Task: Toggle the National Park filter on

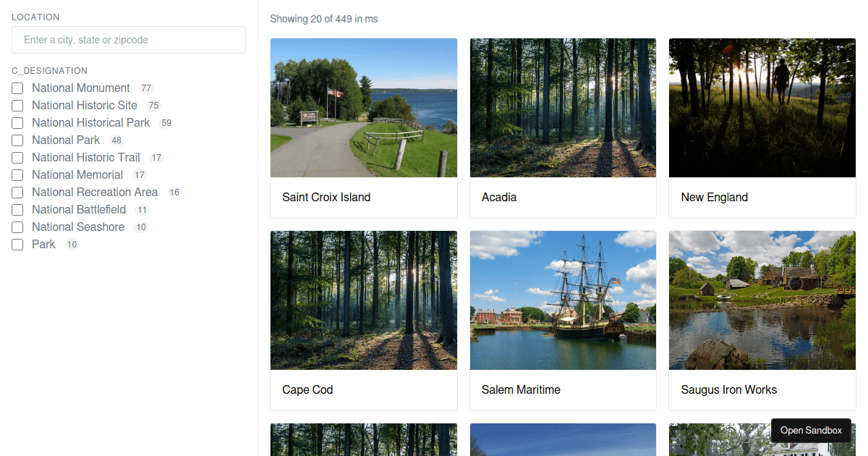Action: [17, 140]
